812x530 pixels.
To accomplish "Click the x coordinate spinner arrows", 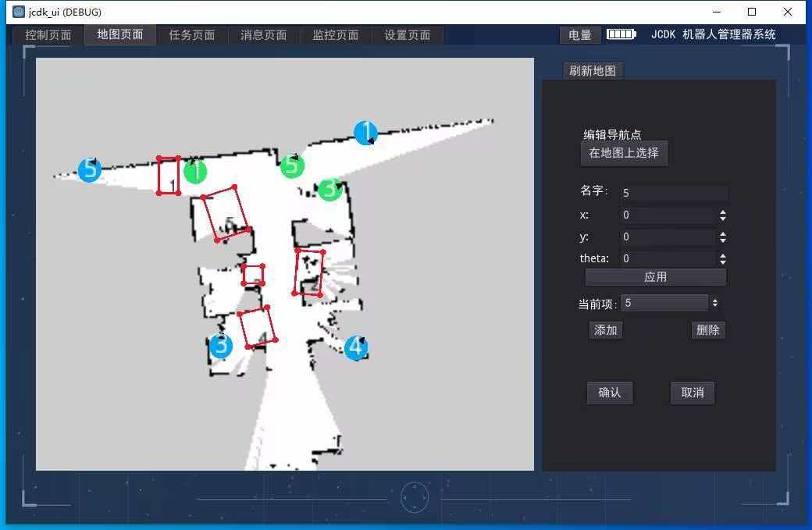I will (x=723, y=215).
